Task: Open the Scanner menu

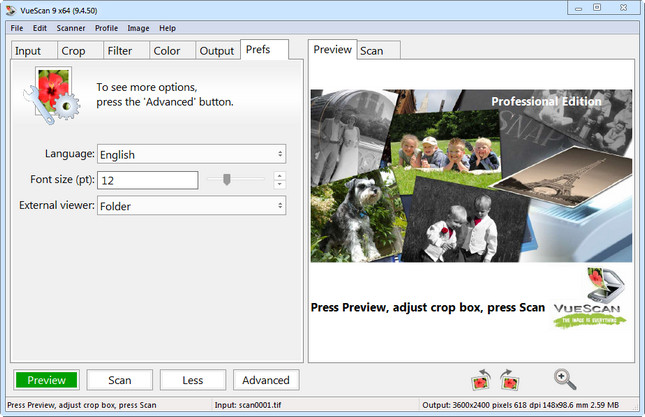Action: [70, 28]
